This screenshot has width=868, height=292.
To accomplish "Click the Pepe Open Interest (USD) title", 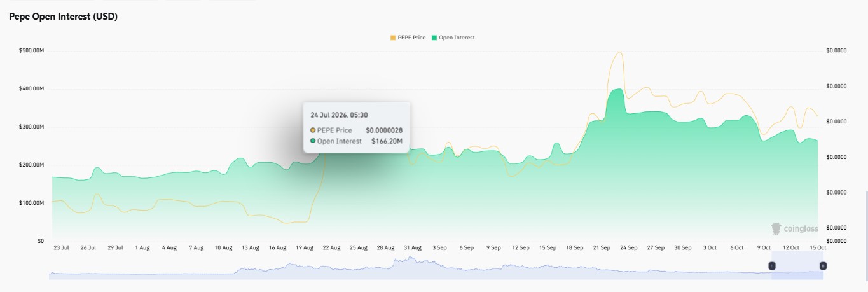I will 63,17.
